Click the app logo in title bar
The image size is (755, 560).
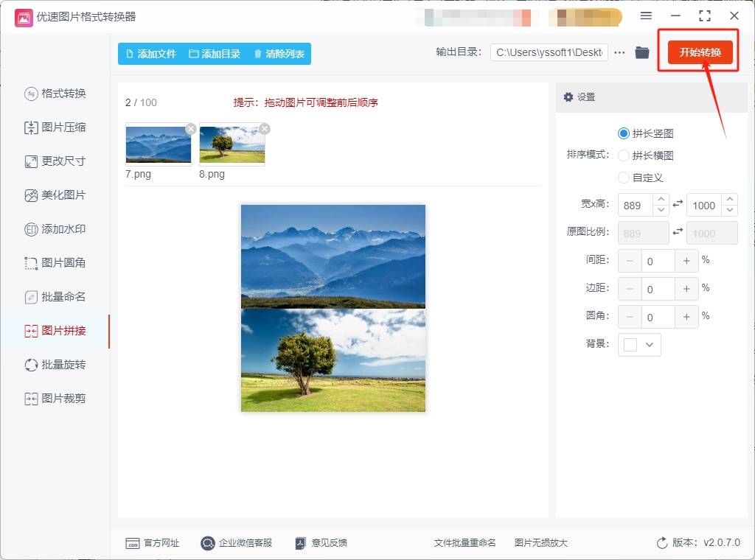[24, 18]
